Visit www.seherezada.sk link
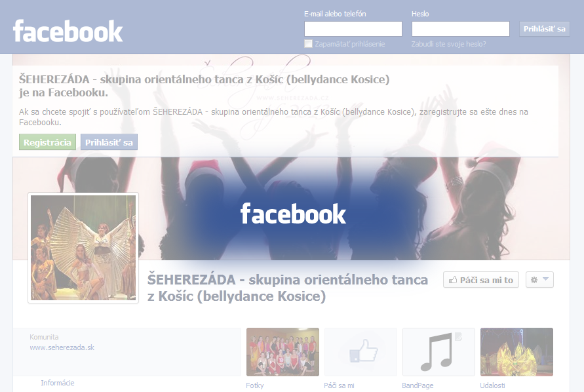This screenshot has height=392, width=584. coord(62,347)
